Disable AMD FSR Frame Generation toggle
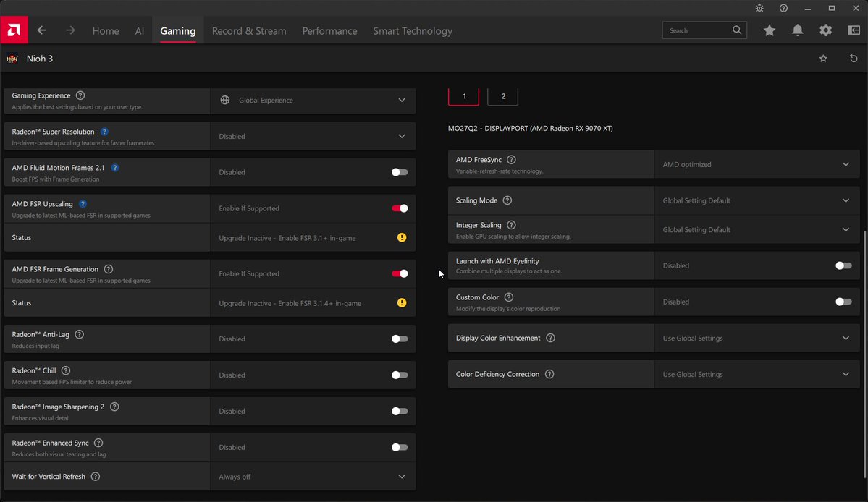The image size is (868, 502). [x=400, y=273]
